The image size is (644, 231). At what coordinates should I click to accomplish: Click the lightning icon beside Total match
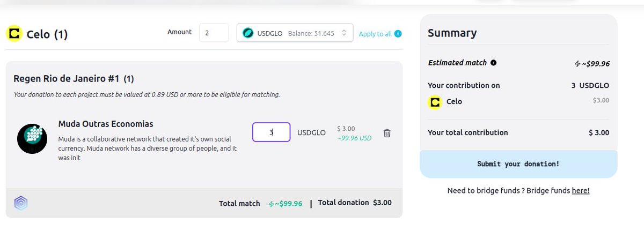click(x=272, y=204)
